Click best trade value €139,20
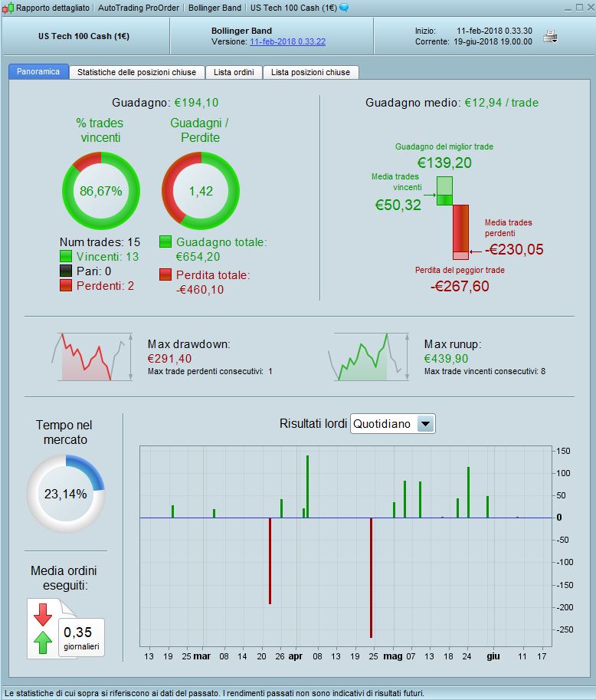This screenshot has height=700, width=596. pyautogui.click(x=444, y=163)
